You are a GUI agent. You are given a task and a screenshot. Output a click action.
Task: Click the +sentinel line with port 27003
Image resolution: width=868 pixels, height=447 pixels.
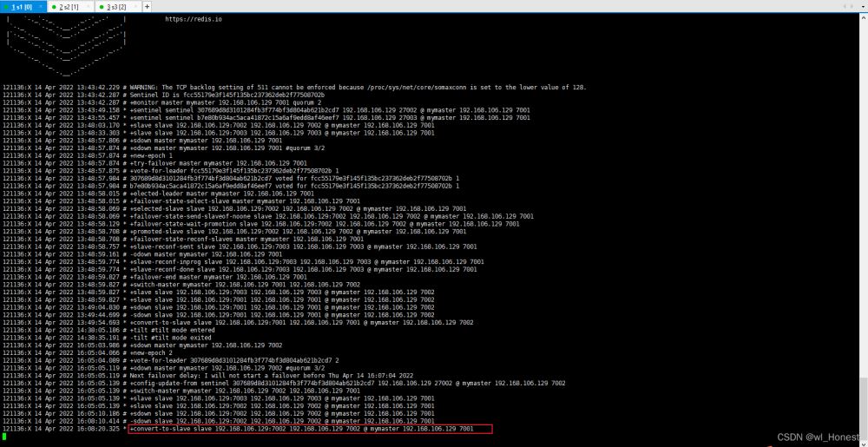coord(266,118)
